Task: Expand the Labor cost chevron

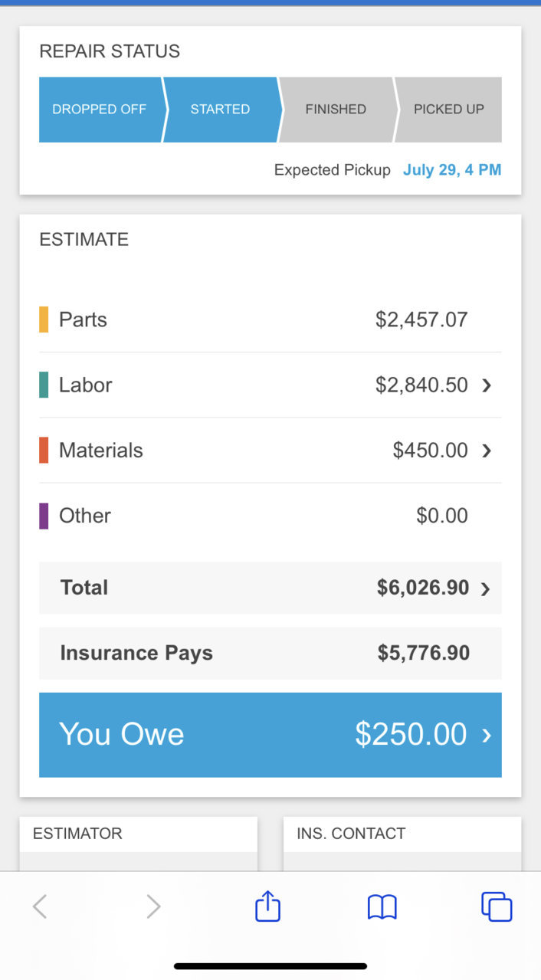Action: coord(487,385)
